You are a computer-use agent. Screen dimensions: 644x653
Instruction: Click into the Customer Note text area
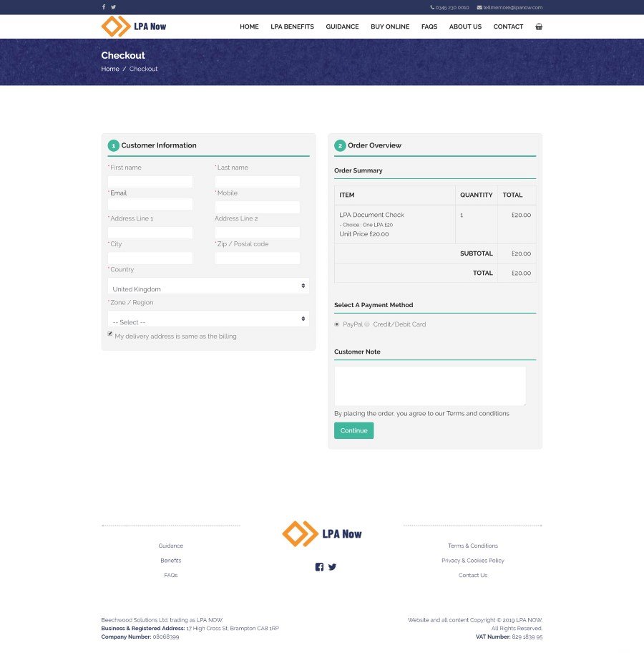(x=430, y=386)
